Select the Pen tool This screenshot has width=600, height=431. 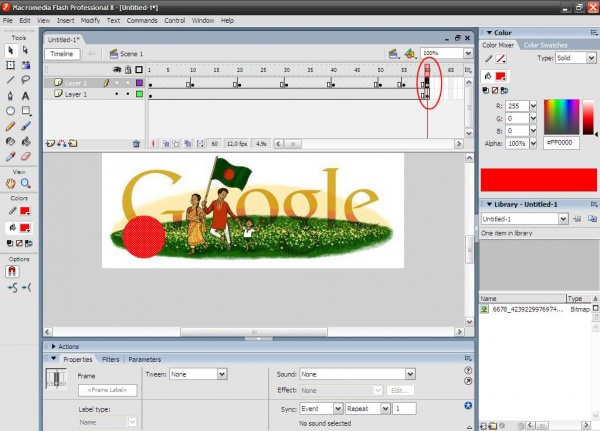click(x=10, y=96)
